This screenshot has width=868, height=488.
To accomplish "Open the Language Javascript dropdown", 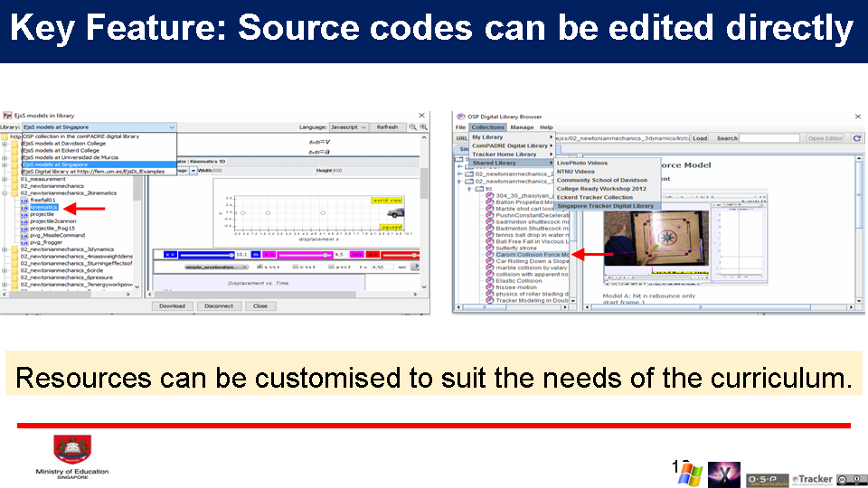I will click(348, 127).
